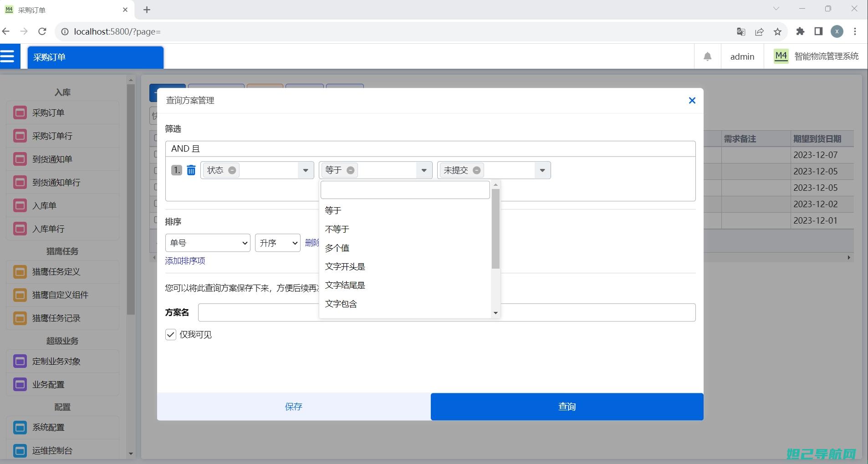Click the table horizontal scroll right arrow
Screen dimensions: 868x464
click(x=849, y=258)
